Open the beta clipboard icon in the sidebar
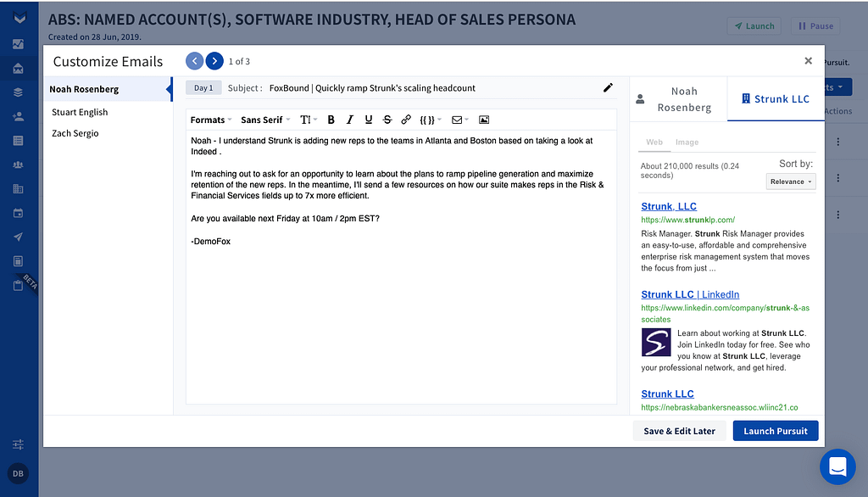This screenshot has width=868, height=497. coord(19,285)
